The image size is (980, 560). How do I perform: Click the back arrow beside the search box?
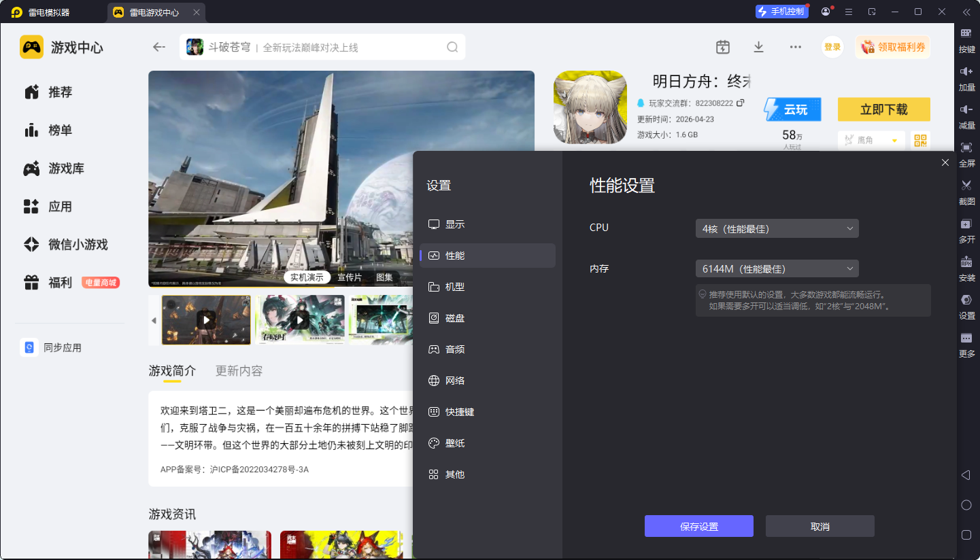[159, 47]
